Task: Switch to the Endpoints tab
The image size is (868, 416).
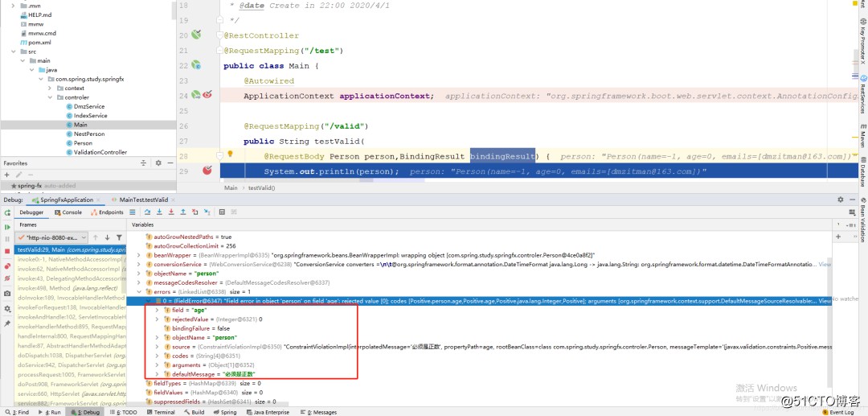Action: point(108,212)
